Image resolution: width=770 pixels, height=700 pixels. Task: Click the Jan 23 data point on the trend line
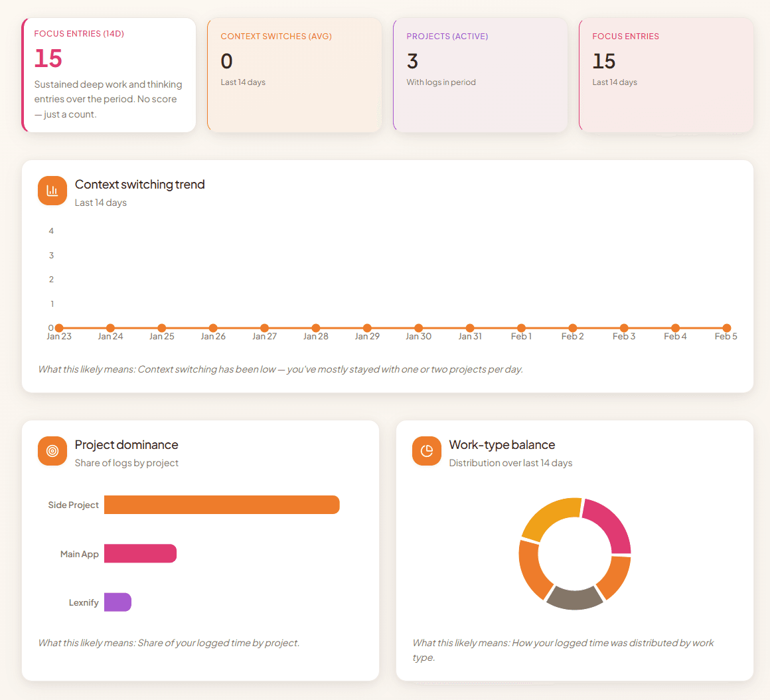[x=59, y=327]
